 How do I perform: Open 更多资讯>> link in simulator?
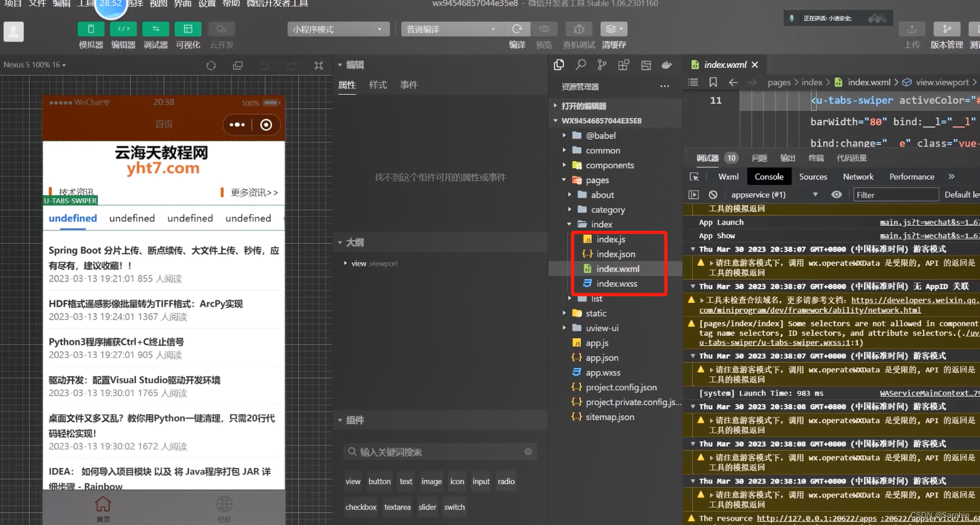[x=254, y=192]
